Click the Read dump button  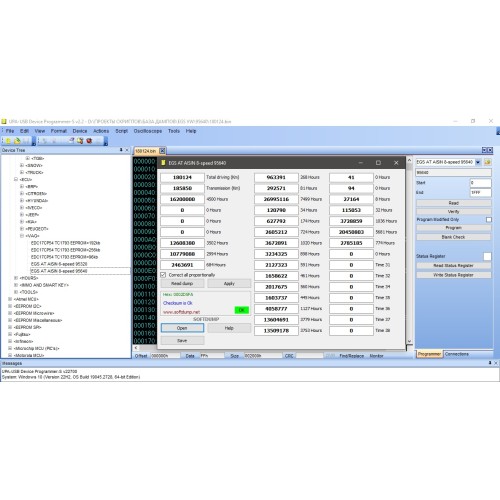(x=182, y=284)
